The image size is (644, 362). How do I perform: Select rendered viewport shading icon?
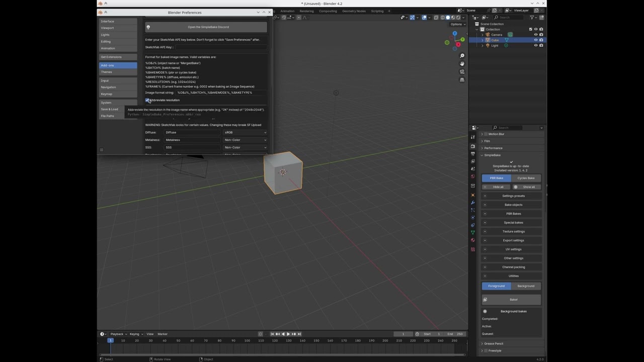(x=458, y=18)
